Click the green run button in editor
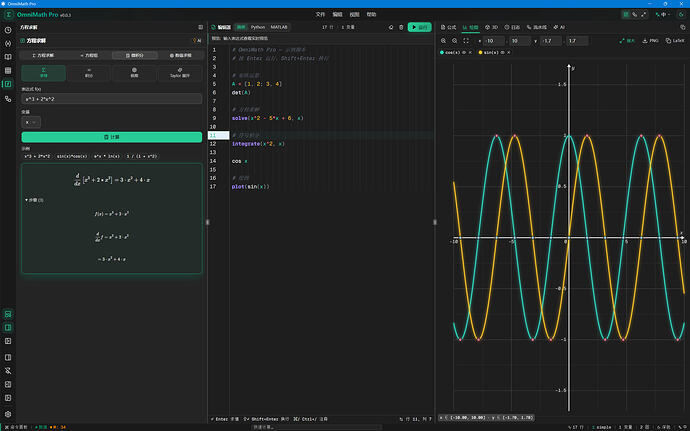Viewport: 690px width, 431px height. 419,27
